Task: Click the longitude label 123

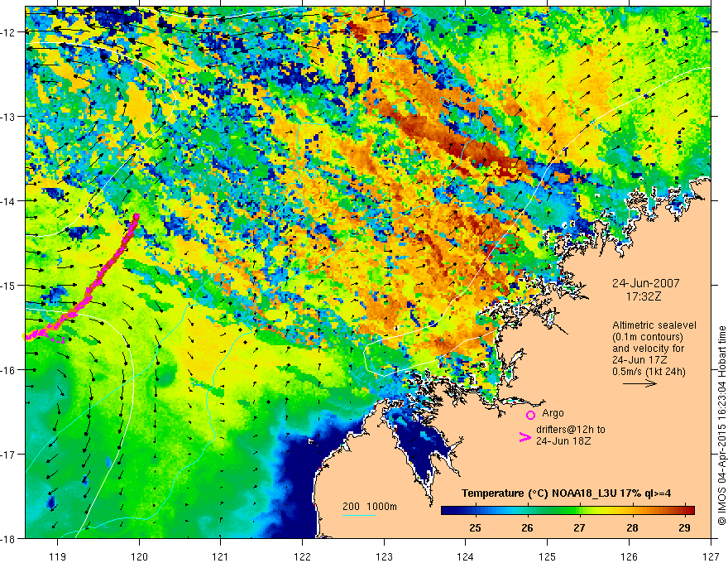Action: pos(384,556)
